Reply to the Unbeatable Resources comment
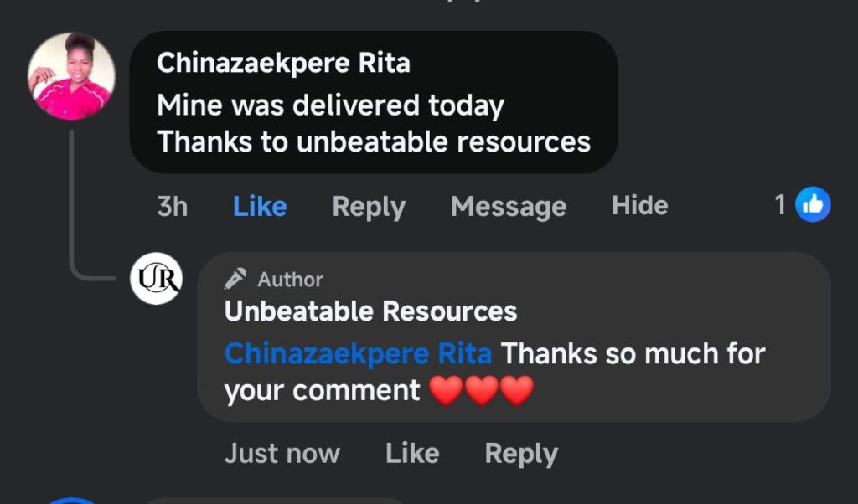 [521, 454]
